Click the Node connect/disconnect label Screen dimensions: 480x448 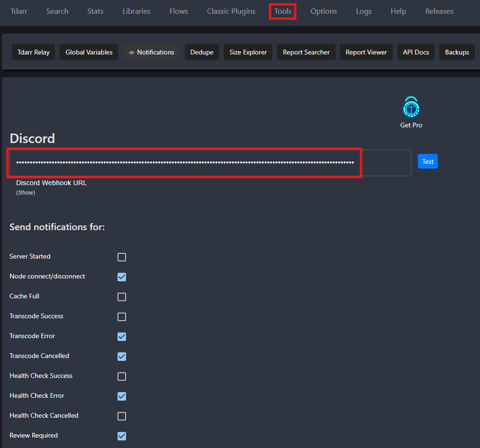[47, 276]
